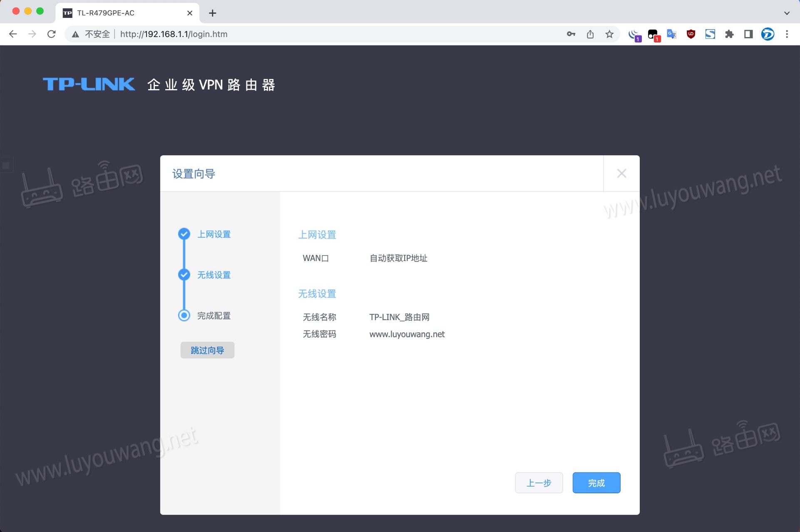Click the share/upload icon in address bar
The height and width of the screenshot is (532, 800).
(590, 34)
